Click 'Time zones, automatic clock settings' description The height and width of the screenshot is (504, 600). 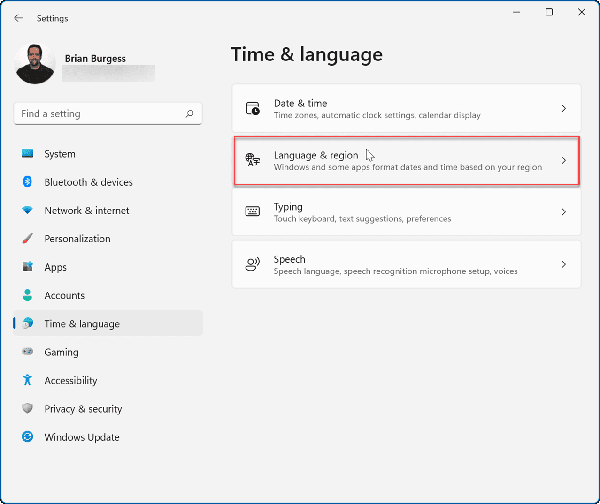[377, 115]
